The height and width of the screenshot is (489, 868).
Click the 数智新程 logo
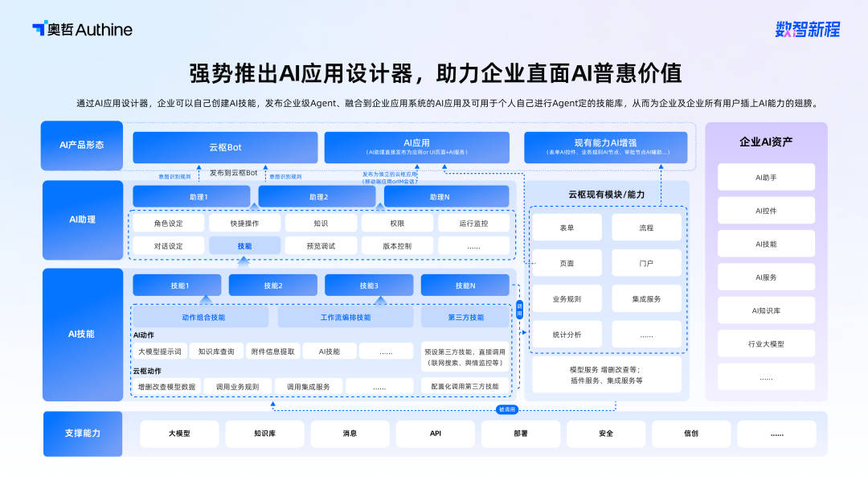[x=807, y=29]
